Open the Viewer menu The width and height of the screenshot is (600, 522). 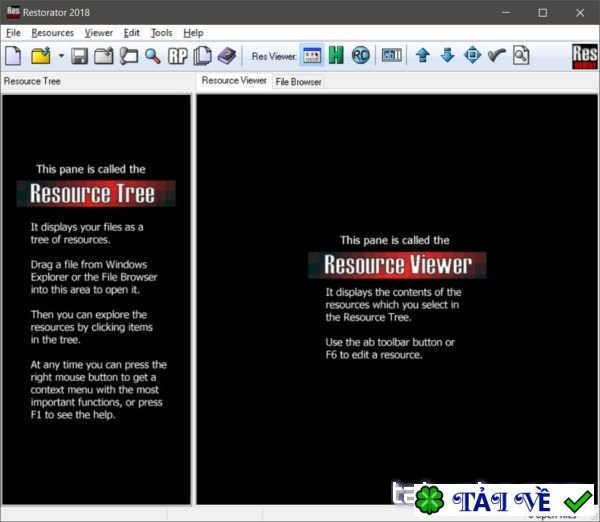[99, 33]
